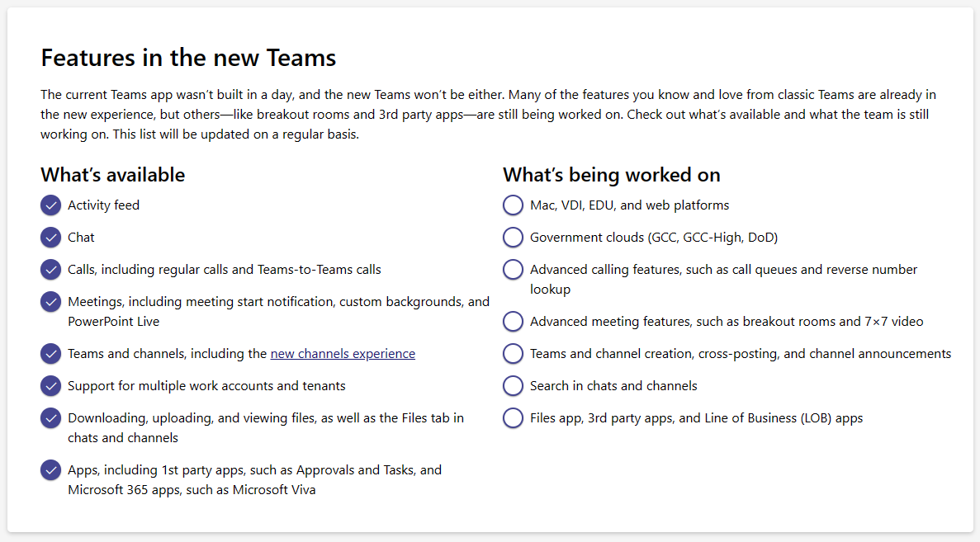The image size is (980, 542).
Task: Click the Search in chats and channels text
Action: point(613,385)
